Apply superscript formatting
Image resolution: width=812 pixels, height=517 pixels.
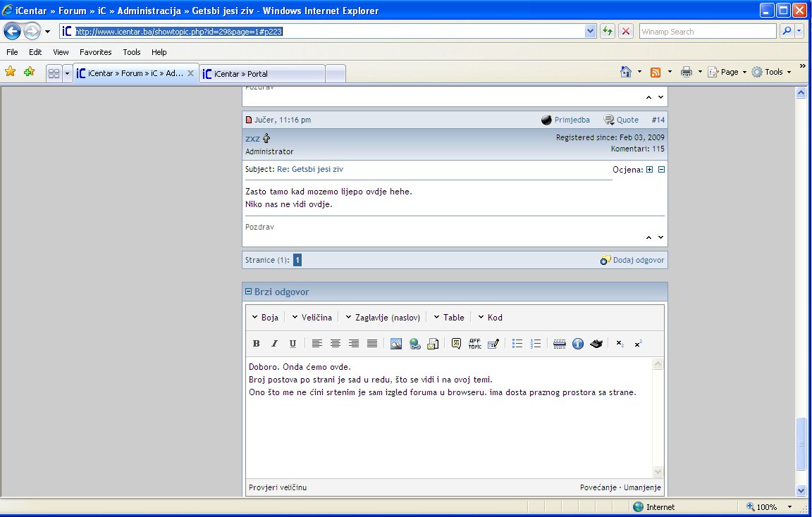638,344
